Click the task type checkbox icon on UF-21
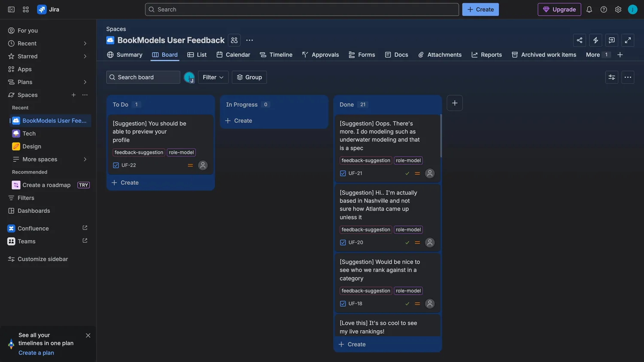The height and width of the screenshot is (362, 644). (x=343, y=173)
